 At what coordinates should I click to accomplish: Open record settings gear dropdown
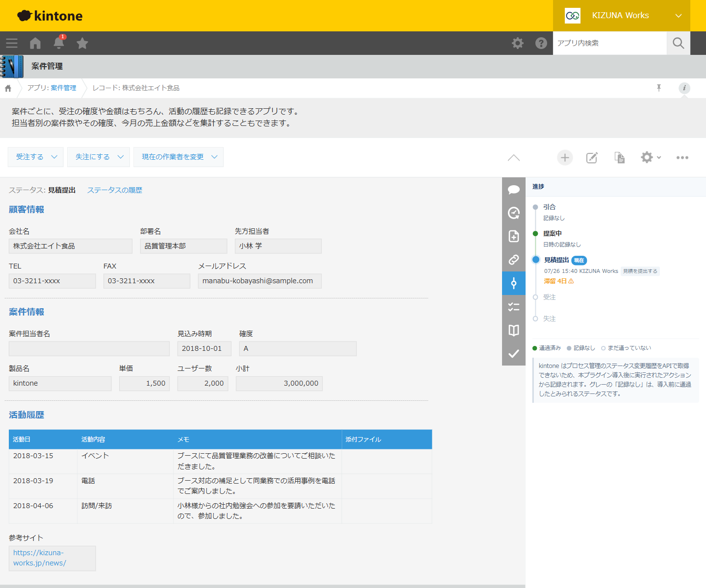tap(651, 157)
